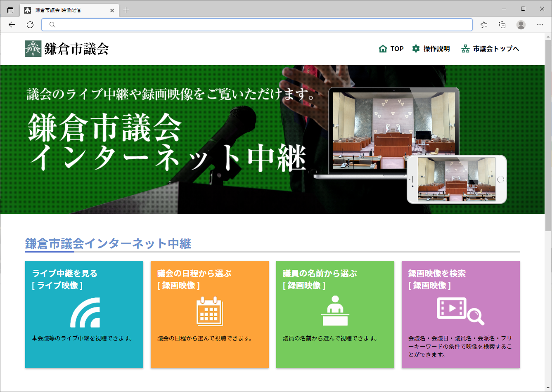This screenshot has width=552, height=392.
Task: Minimize the browser window
Action: 504,9
